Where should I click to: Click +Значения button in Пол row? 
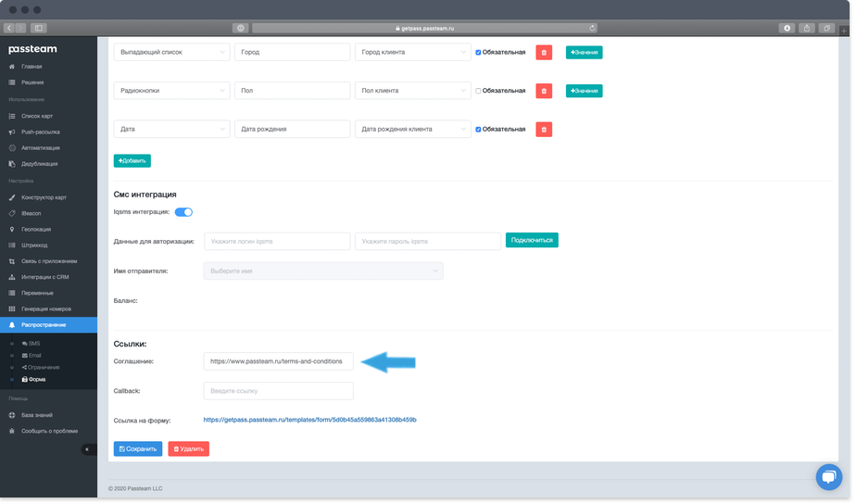click(585, 91)
